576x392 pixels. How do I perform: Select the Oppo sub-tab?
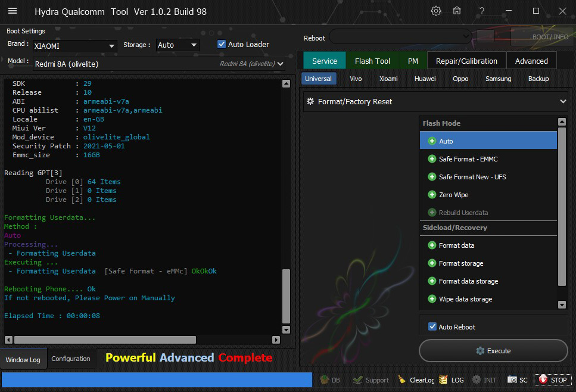460,79
